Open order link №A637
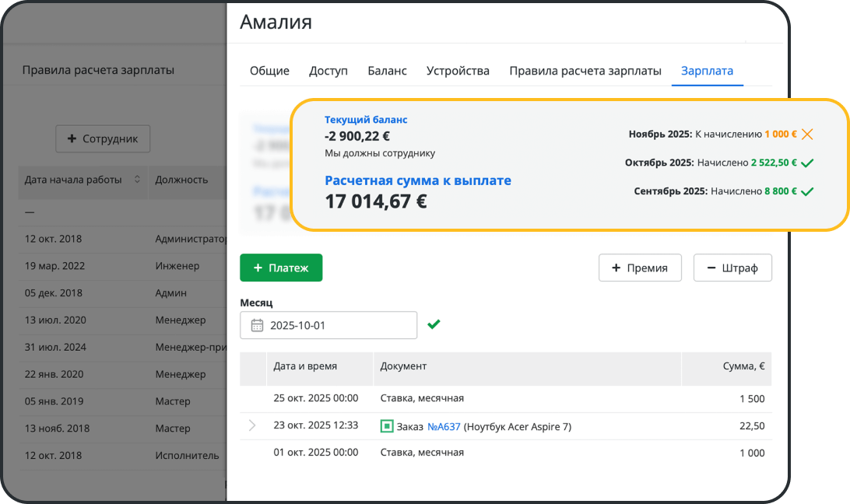Viewport: 850px width, 504px height. 444,426
